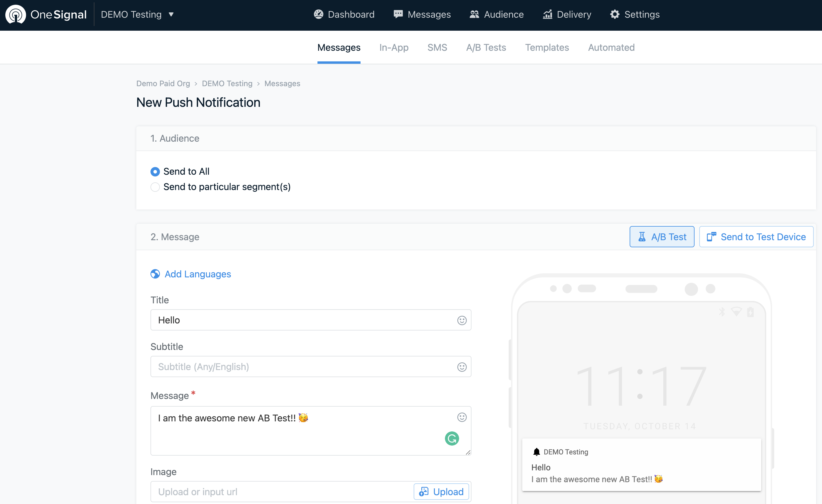Click the green Grammarly icon

coord(452,438)
